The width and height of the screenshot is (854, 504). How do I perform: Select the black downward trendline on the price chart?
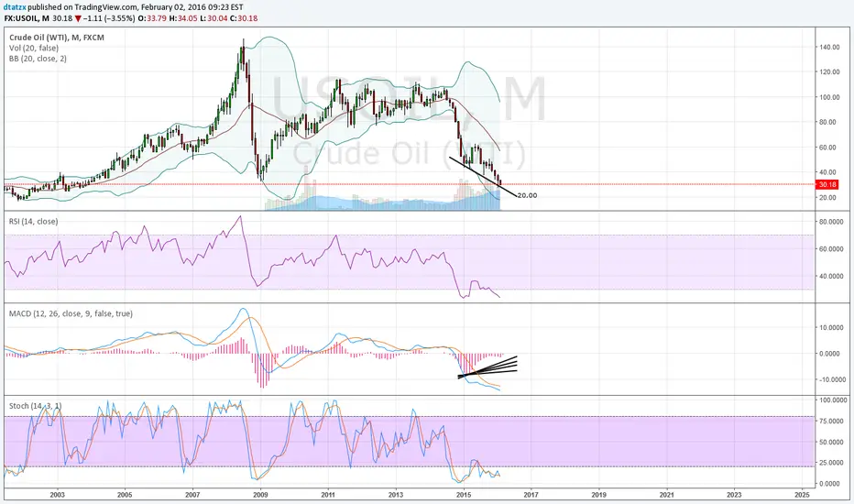pyautogui.click(x=482, y=177)
